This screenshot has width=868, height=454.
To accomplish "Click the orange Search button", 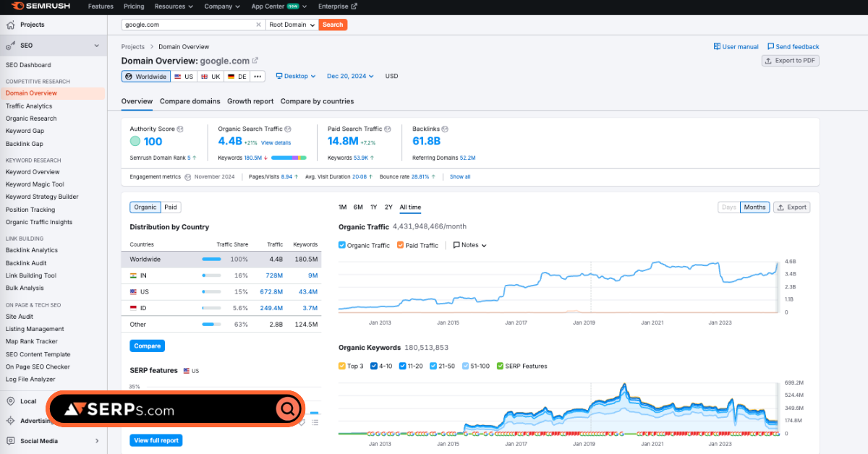I will coord(333,25).
